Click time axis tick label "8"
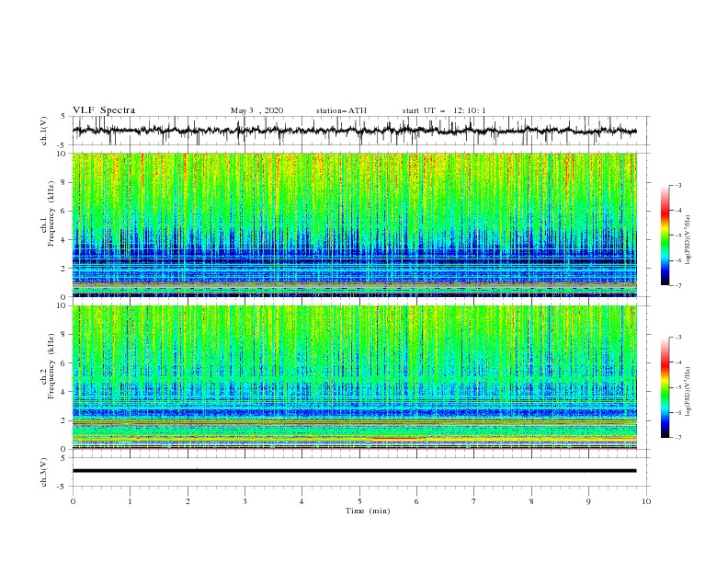Viewport: 728px width, 563px height. click(x=531, y=501)
